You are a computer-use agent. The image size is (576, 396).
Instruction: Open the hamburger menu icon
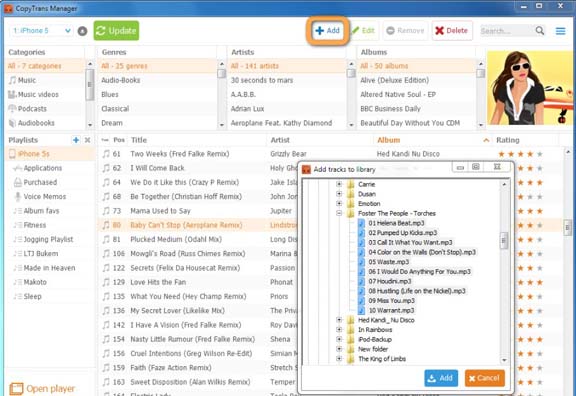560,31
